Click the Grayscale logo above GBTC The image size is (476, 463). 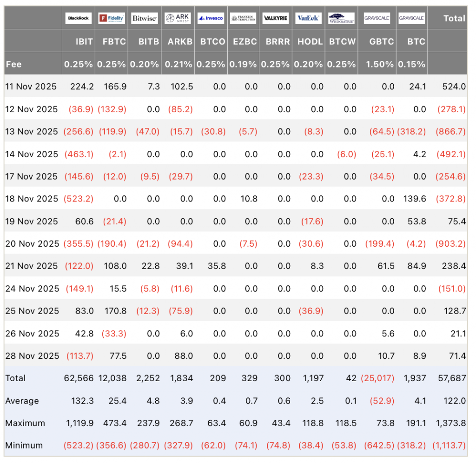tap(377, 19)
